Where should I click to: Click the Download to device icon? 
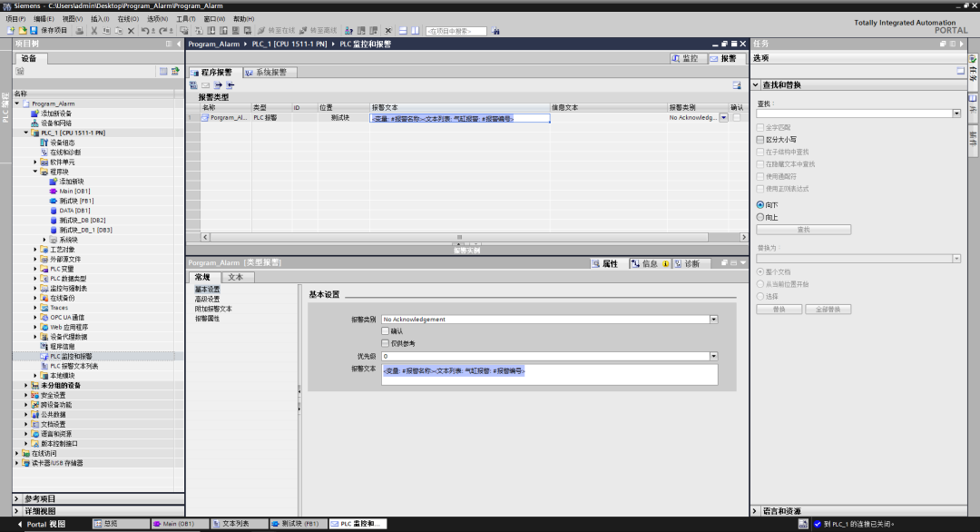point(211,31)
